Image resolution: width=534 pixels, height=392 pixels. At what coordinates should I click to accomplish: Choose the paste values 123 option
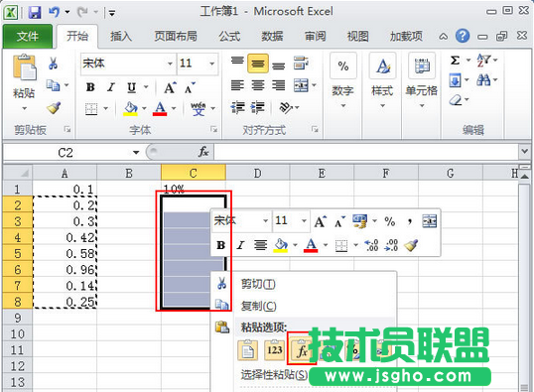point(275,350)
